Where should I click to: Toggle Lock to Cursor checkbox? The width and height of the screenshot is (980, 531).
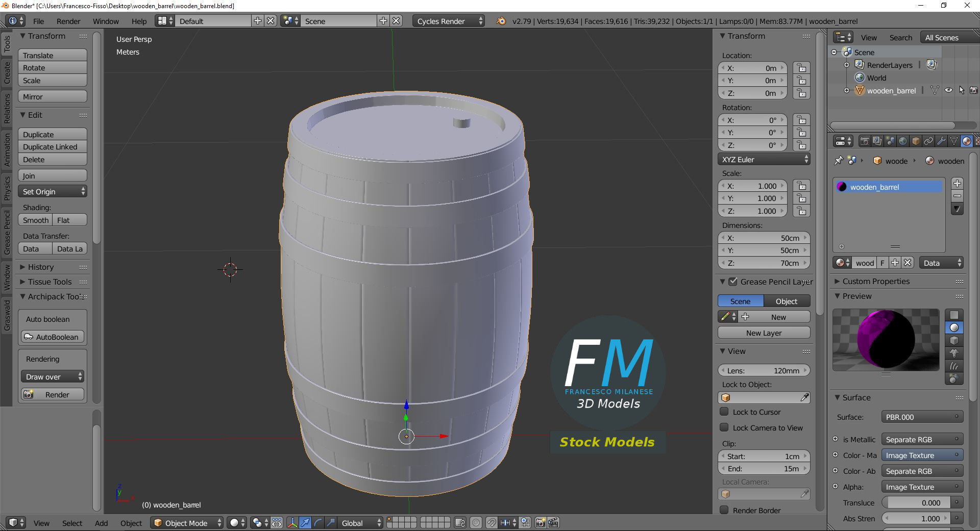724,412
